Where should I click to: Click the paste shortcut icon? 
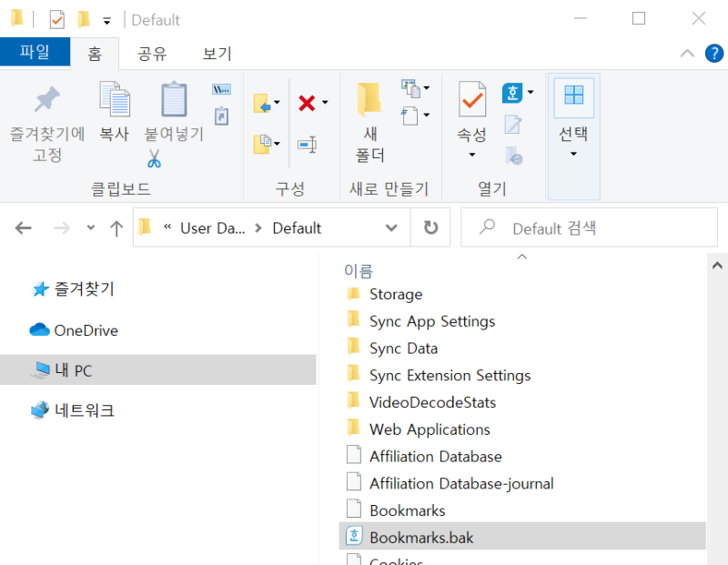pos(222,116)
